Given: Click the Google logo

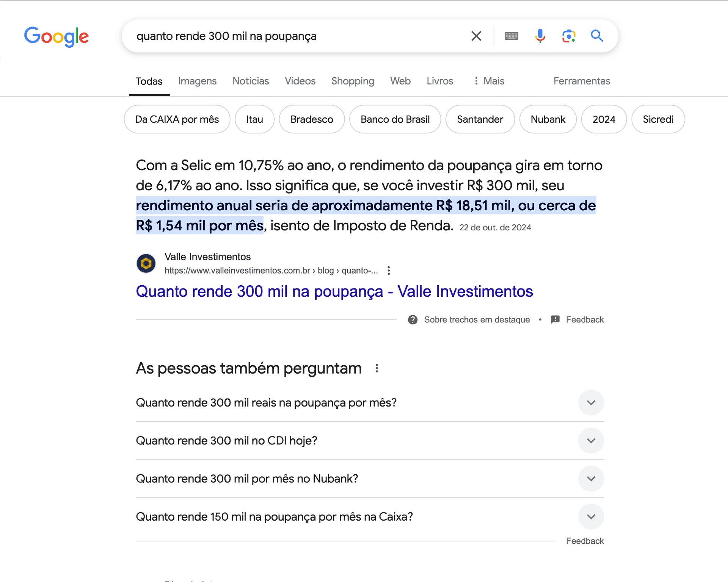Looking at the screenshot, I should click(56, 37).
